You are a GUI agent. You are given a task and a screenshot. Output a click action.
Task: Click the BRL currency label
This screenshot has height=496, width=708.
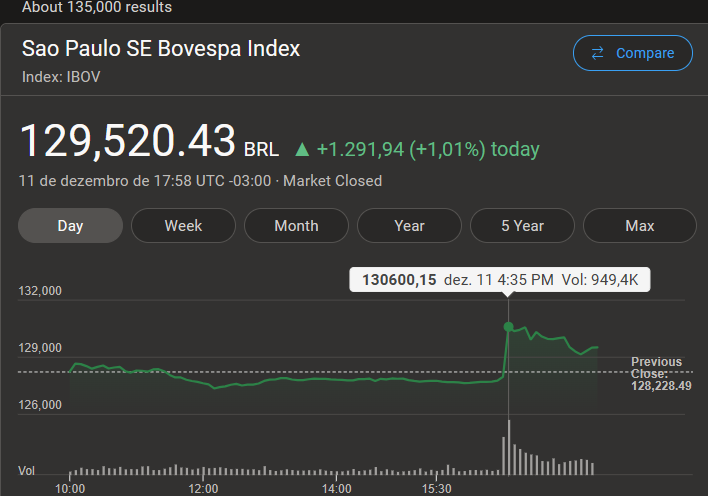click(261, 150)
